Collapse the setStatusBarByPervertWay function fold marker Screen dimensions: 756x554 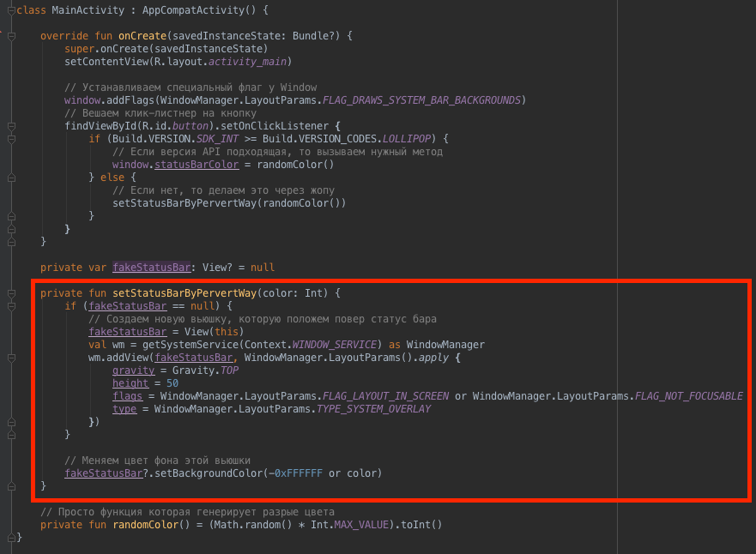[x=11, y=293]
